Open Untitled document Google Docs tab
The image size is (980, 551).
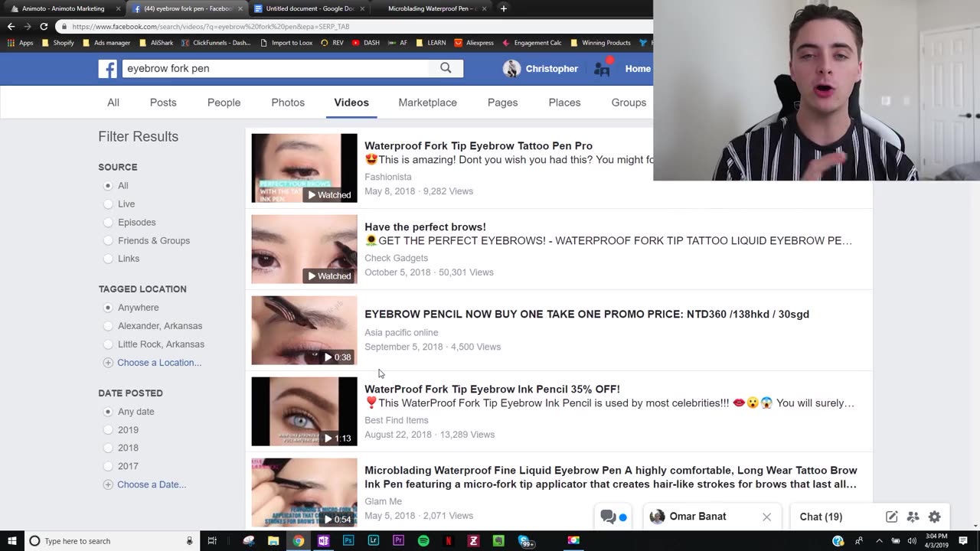click(309, 8)
